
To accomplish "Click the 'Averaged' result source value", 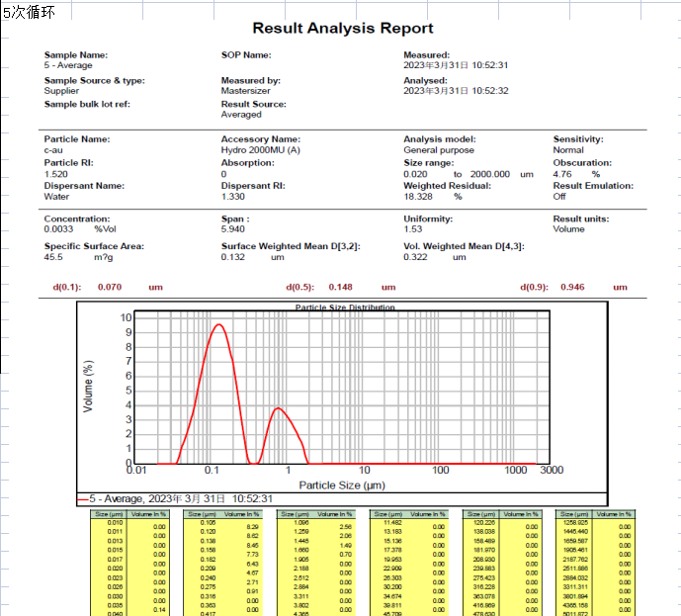I will [241, 115].
